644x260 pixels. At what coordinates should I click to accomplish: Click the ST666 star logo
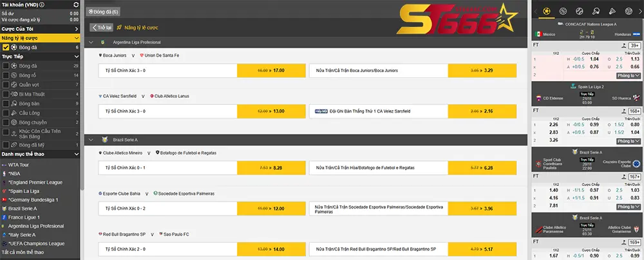pos(457,19)
